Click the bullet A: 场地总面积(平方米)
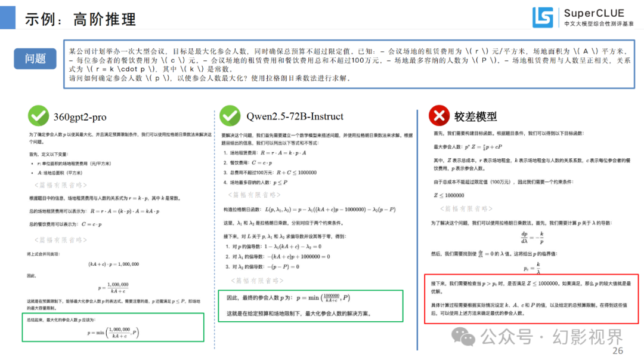 (60, 173)
